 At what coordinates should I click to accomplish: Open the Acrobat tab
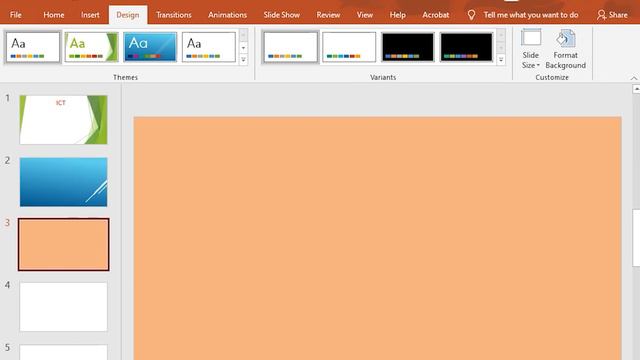(436, 15)
